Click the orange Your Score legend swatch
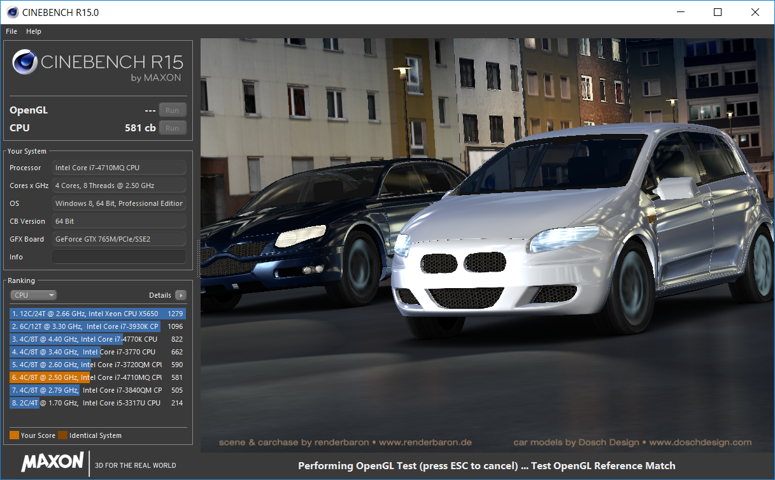The width and height of the screenshot is (775, 480). (x=14, y=435)
